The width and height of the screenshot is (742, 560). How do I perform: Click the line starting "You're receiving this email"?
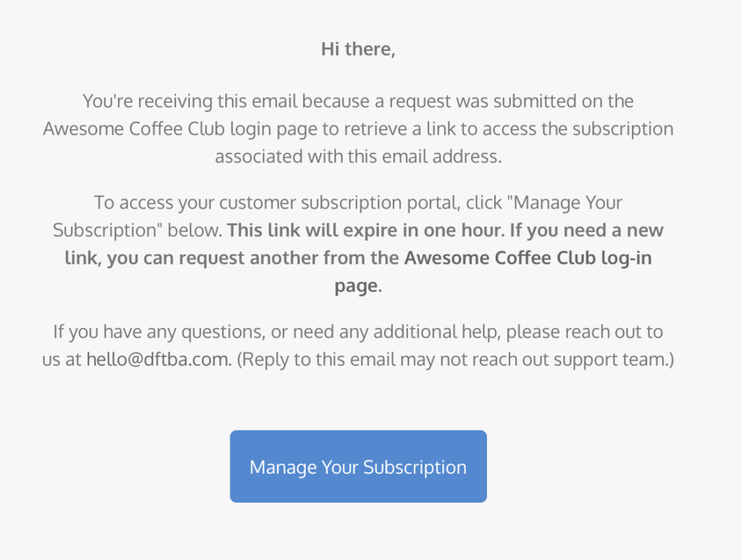point(358,101)
